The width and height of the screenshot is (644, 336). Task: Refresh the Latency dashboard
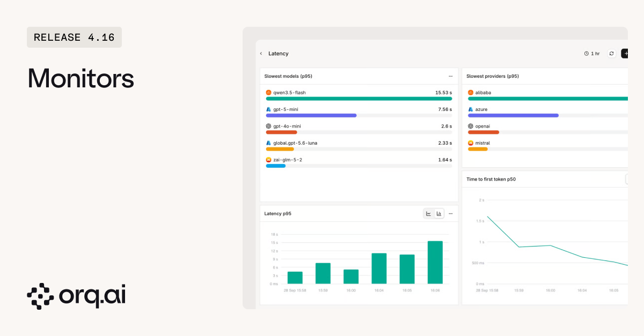point(611,54)
